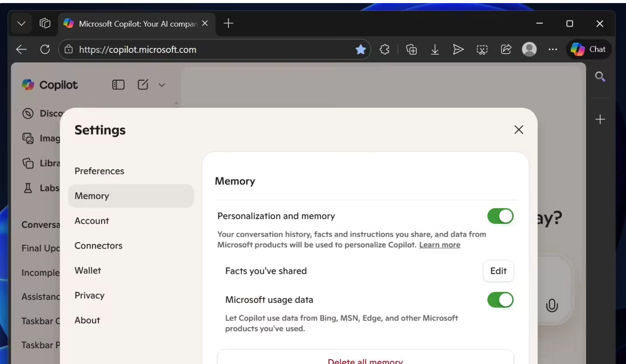Select Wallet in Settings
The height and width of the screenshot is (364, 626).
click(x=131, y=270)
